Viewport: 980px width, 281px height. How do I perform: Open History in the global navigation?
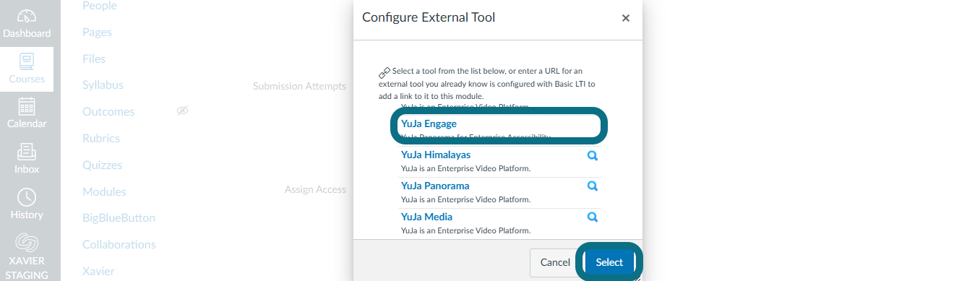coord(27,204)
